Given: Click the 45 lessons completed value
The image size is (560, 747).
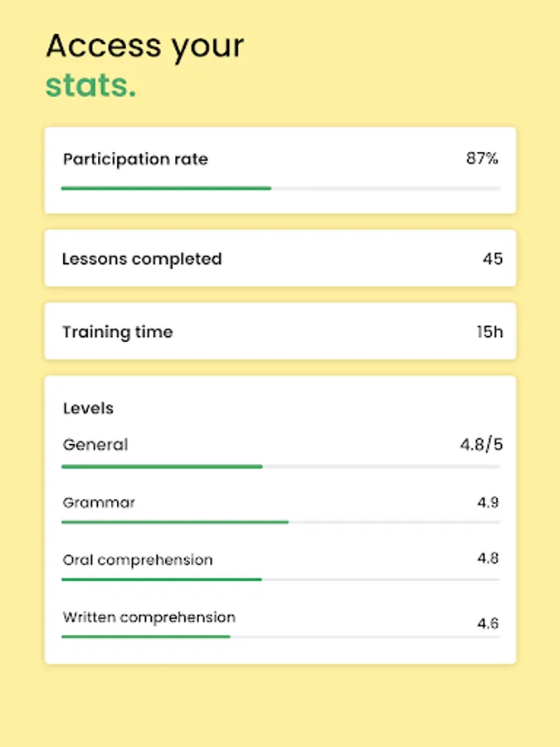Looking at the screenshot, I should (492, 259).
